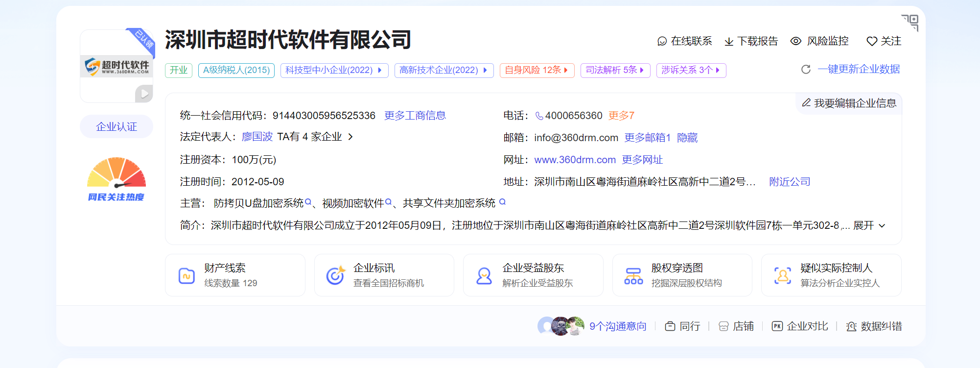Click the user avatars beside 9个沟通意向

point(561,326)
